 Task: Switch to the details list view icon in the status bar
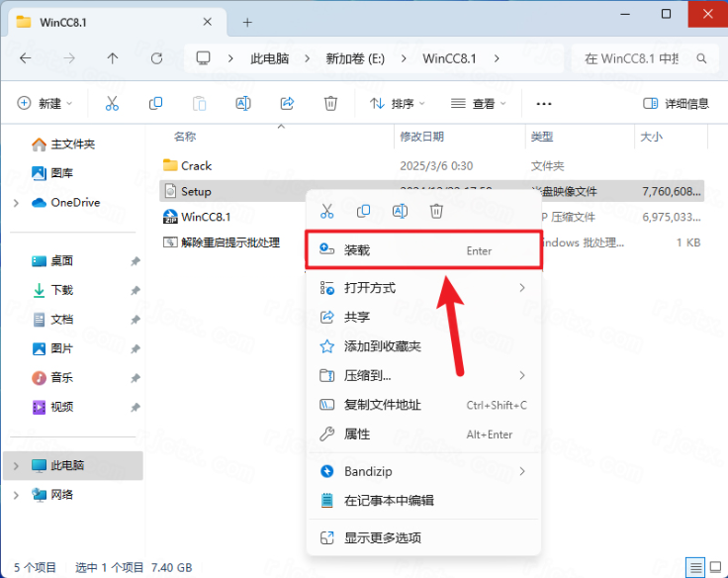coord(695,567)
